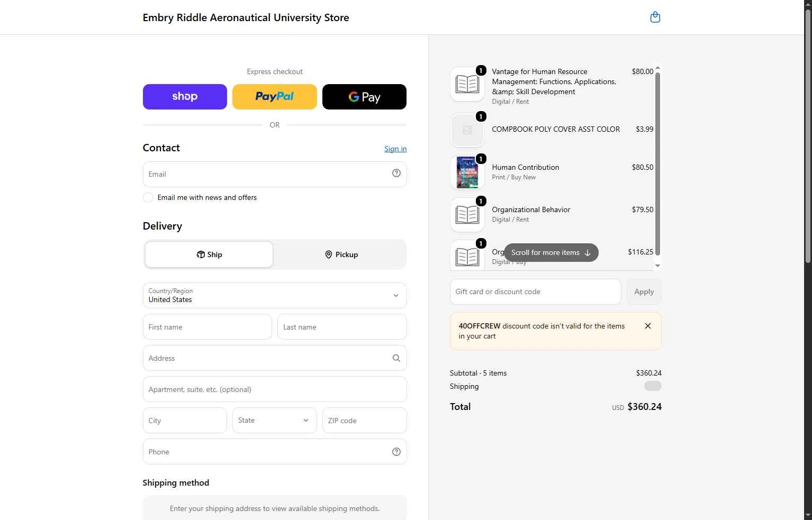The image size is (812, 520).
Task: Dismiss the 40OFFCREW discount error message
Action: (x=647, y=326)
